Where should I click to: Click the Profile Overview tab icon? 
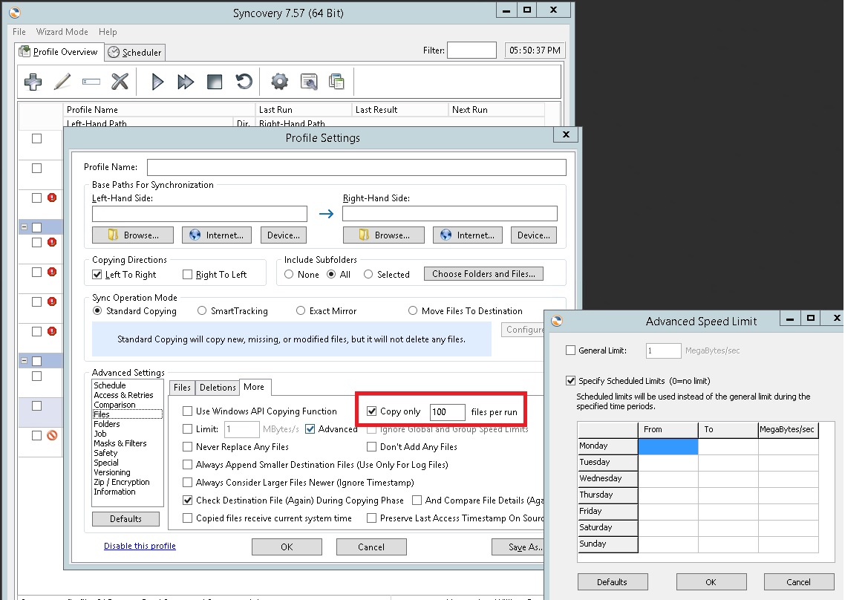25,51
